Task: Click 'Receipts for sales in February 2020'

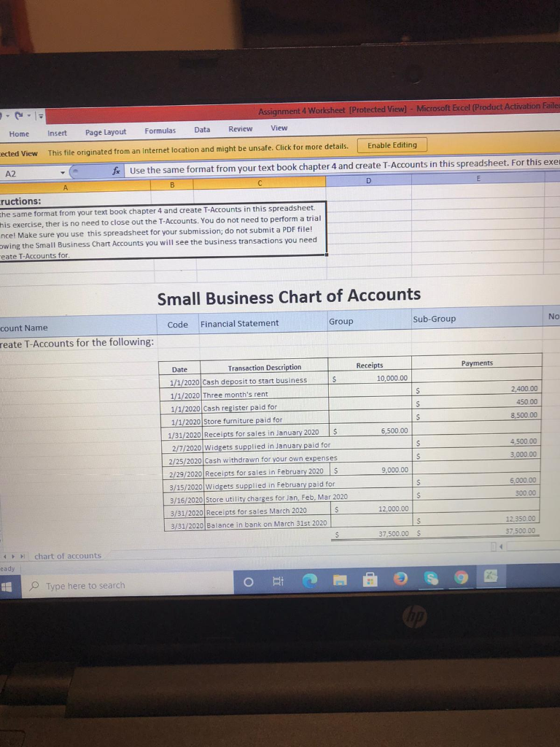Action: 264,472
